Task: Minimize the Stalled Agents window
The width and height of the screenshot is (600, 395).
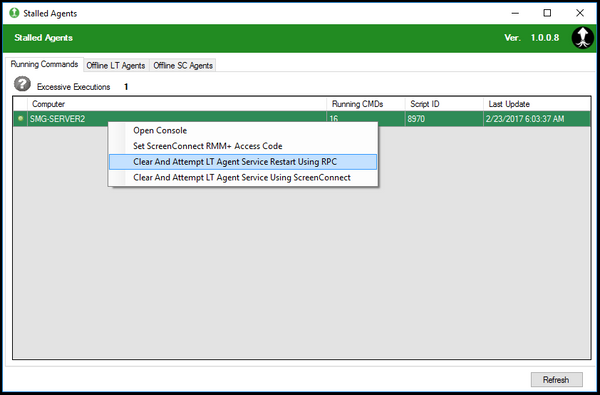Action: [x=515, y=13]
